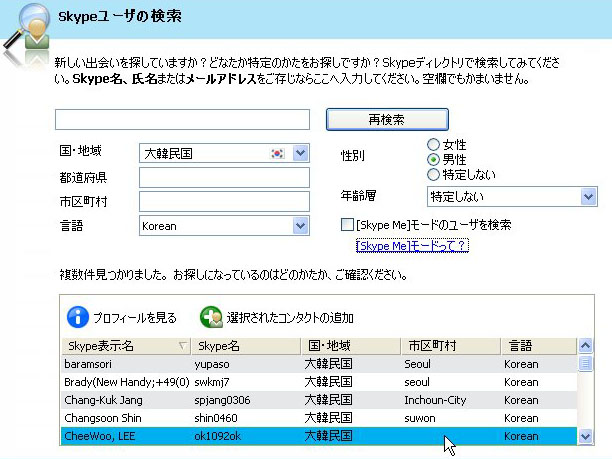Click the green add contact icon
The image size is (612, 459).
coord(211,317)
